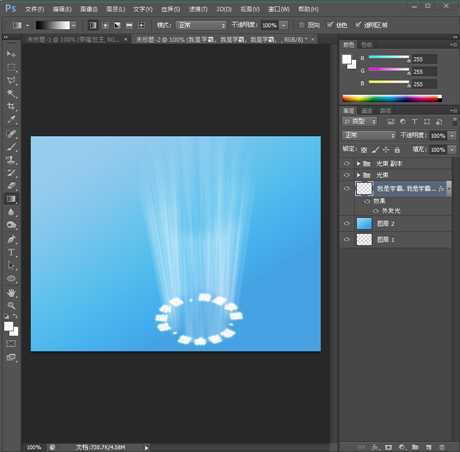The height and width of the screenshot is (452, 460).
Task: Select the History Brush tool
Action: tap(11, 173)
